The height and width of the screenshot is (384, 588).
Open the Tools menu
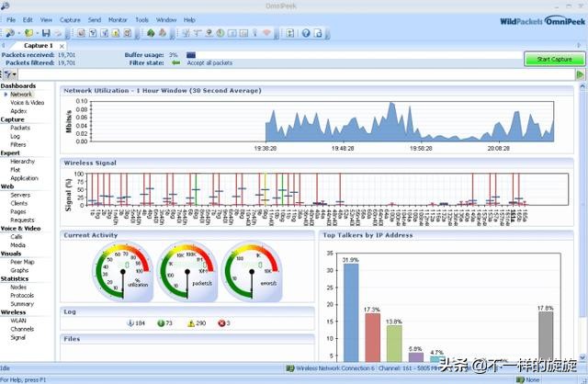click(x=142, y=20)
